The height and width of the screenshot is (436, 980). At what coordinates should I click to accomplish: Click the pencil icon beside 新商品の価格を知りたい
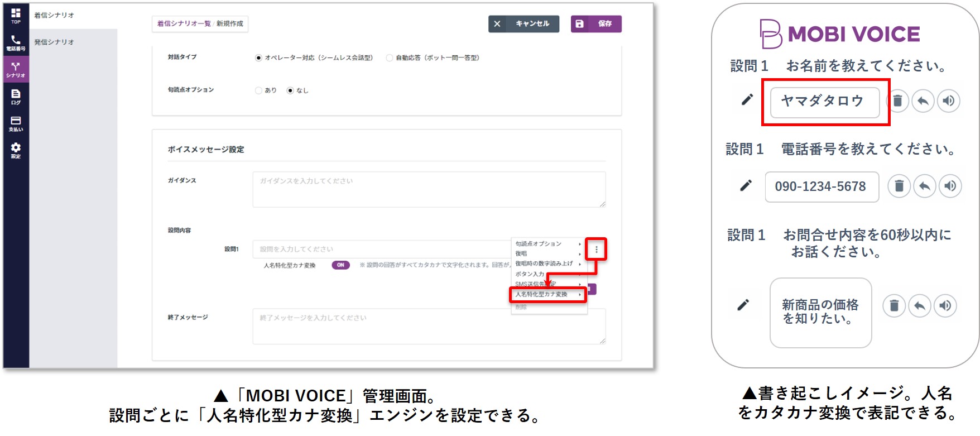point(743,305)
